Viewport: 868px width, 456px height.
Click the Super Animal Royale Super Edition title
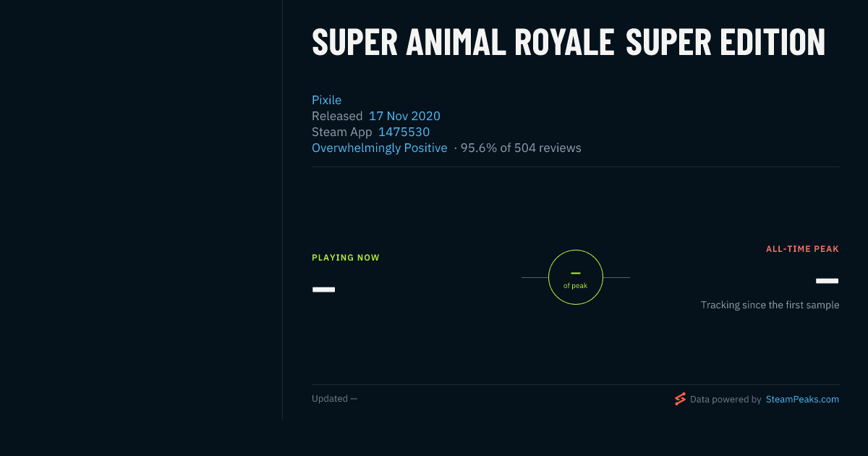569,43
